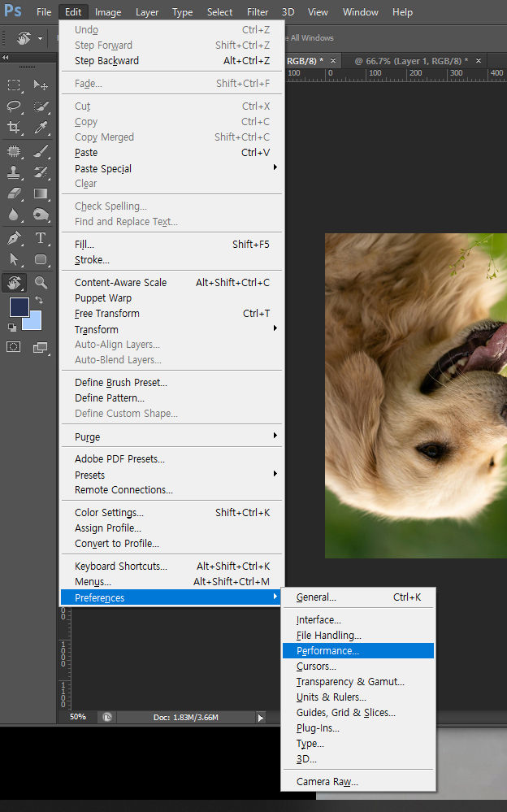Viewport: 507px width, 812px height.
Task: Select the Lasso tool
Action: (x=14, y=106)
